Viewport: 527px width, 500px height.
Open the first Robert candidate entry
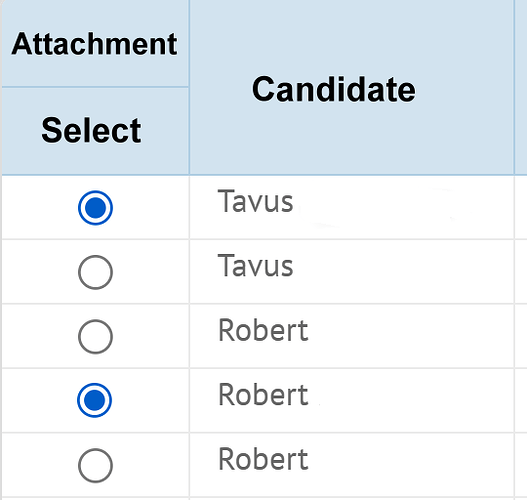(x=263, y=330)
